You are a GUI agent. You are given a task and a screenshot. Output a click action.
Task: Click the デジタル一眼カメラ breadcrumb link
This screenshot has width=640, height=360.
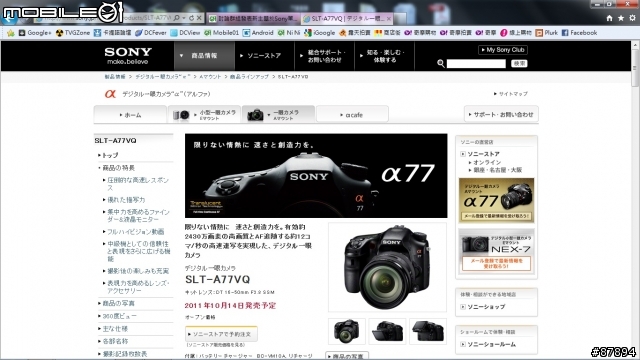163,77
